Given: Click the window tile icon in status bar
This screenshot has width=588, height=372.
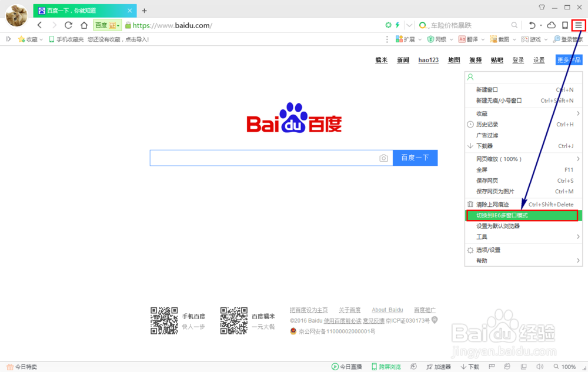Looking at the screenshot, I should pyautogui.click(x=523, y=366).
